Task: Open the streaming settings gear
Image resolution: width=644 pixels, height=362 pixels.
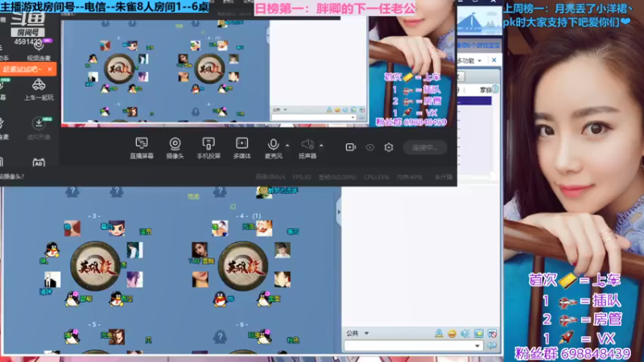Action: click(389, 147)
